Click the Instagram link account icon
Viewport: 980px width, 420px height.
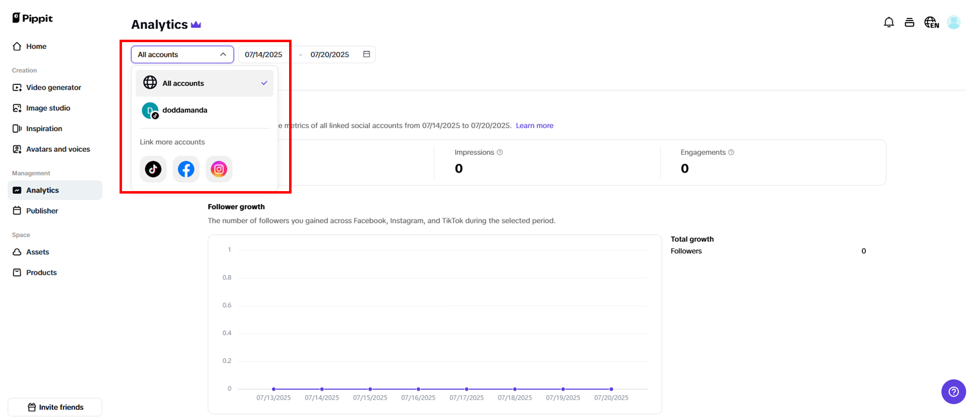pos(219,169)
